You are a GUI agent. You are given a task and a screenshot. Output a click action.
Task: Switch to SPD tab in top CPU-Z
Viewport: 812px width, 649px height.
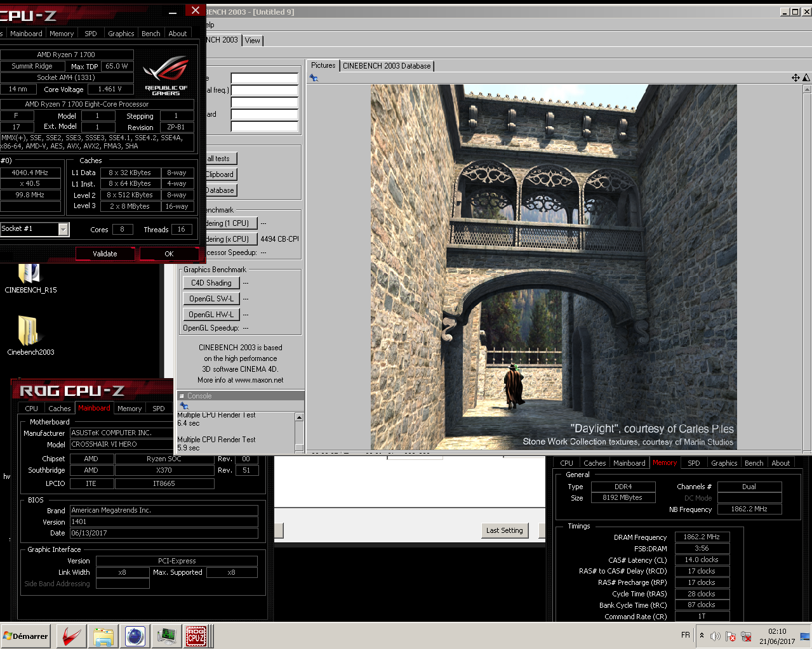tap(91, 34)
